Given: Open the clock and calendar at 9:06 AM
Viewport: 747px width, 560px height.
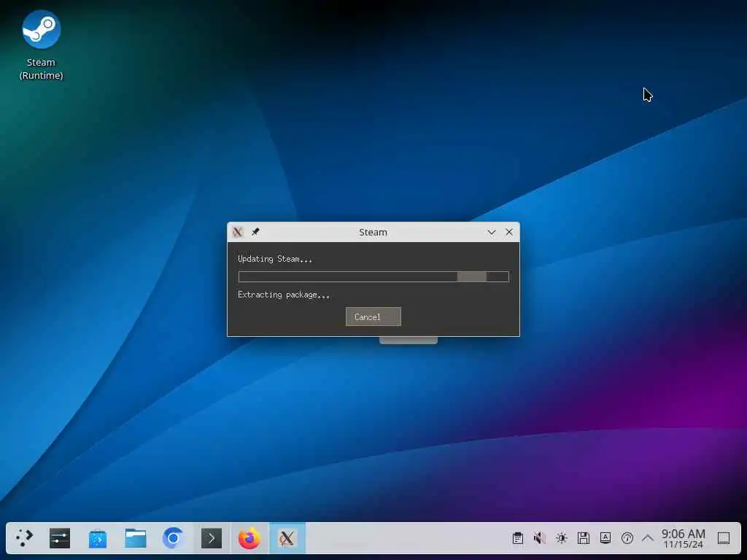Looking at the screenshot, I should tap(683, 538).
